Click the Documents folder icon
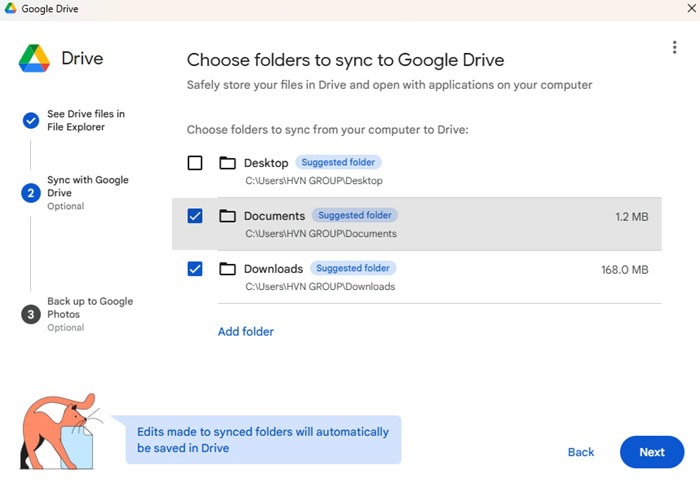 pos(227,216)
